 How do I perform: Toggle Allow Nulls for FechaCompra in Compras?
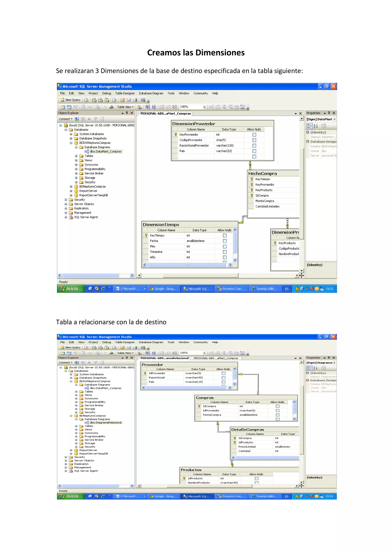(x=278, y=415)
